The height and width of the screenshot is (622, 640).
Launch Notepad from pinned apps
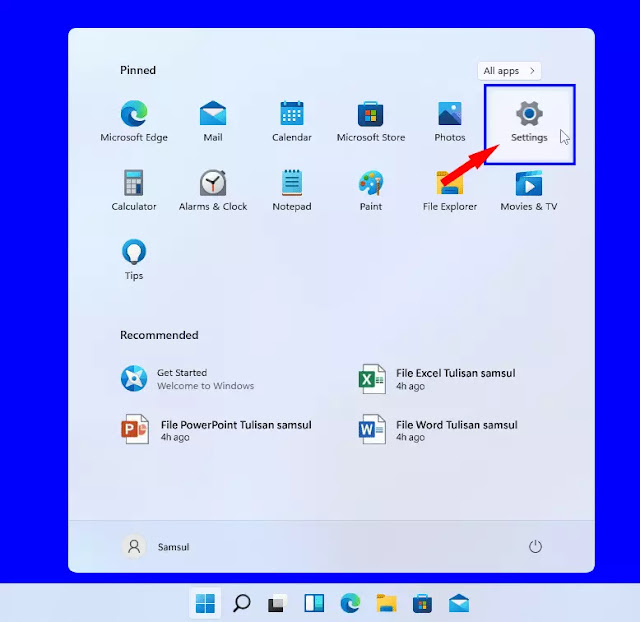[x=291, y=190]
